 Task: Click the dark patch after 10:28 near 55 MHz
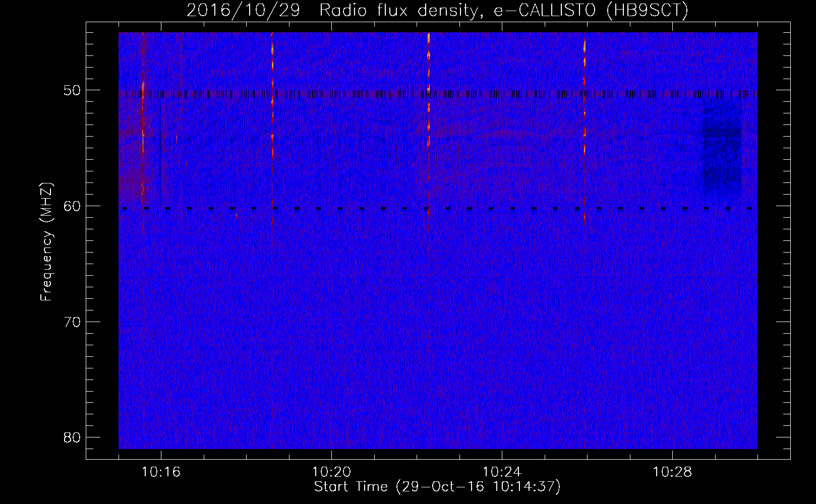pyautogui.click(x=722, y=147)
